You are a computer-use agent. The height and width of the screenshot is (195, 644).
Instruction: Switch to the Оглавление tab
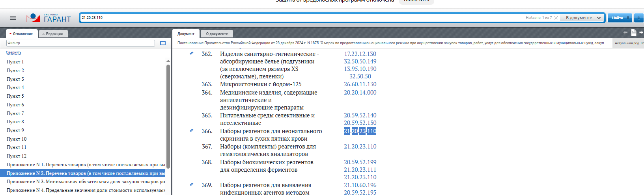pyautogui.click(x=22, y=34)
